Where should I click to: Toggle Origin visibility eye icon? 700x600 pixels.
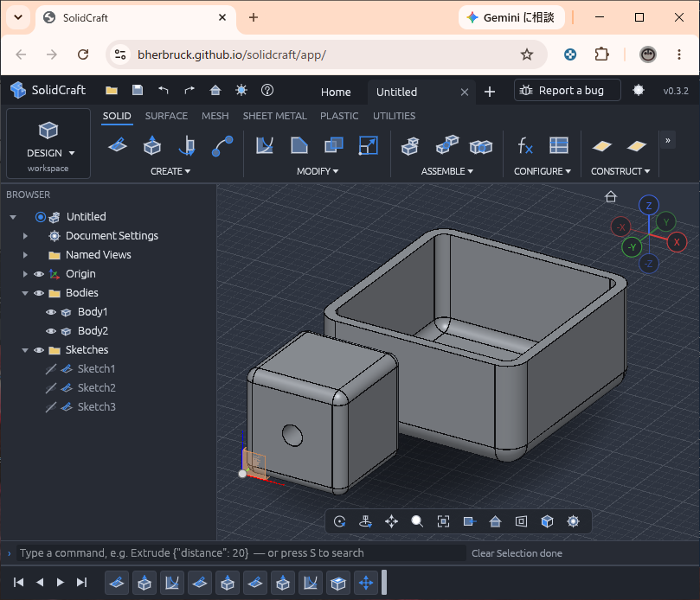tap(39, 274)
